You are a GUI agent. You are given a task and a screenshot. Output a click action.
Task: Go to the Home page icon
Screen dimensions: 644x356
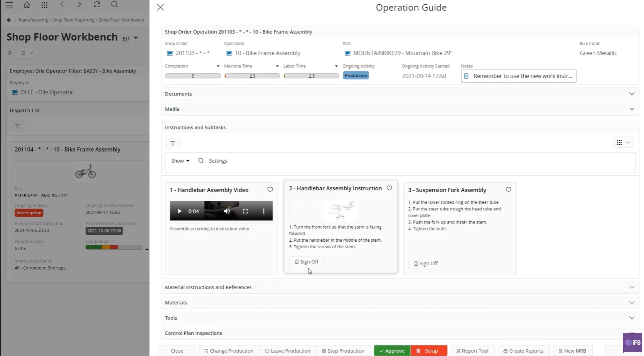click(27, 5)
